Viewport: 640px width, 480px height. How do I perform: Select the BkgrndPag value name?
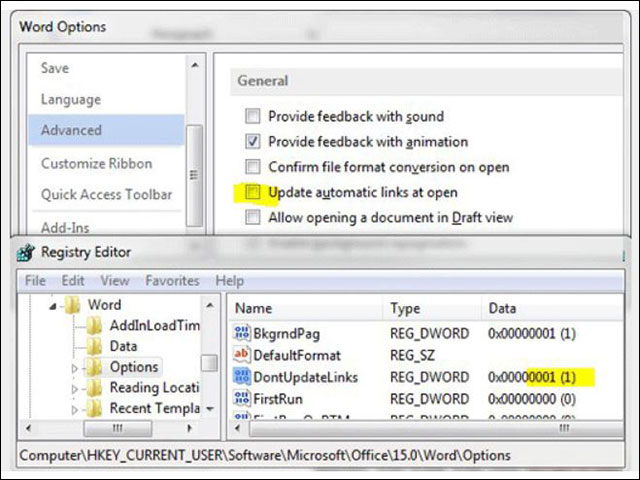(287, 333)
